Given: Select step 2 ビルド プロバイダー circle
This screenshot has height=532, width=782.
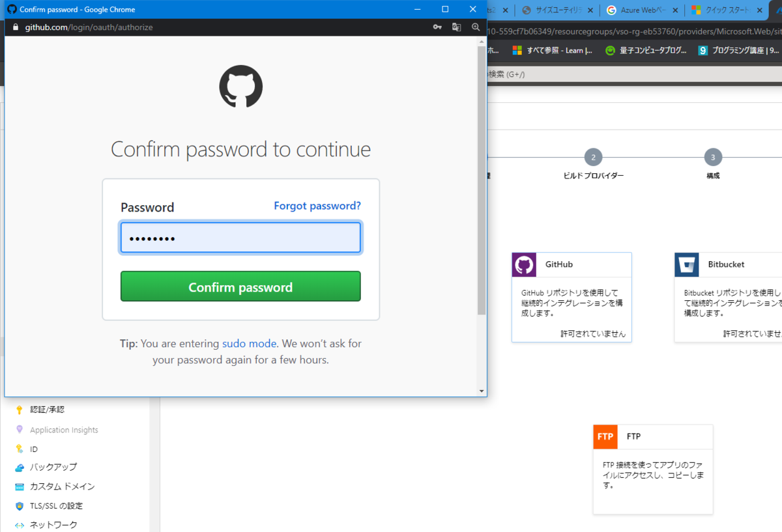Looking at the screenshot, I should click(593, 158).
